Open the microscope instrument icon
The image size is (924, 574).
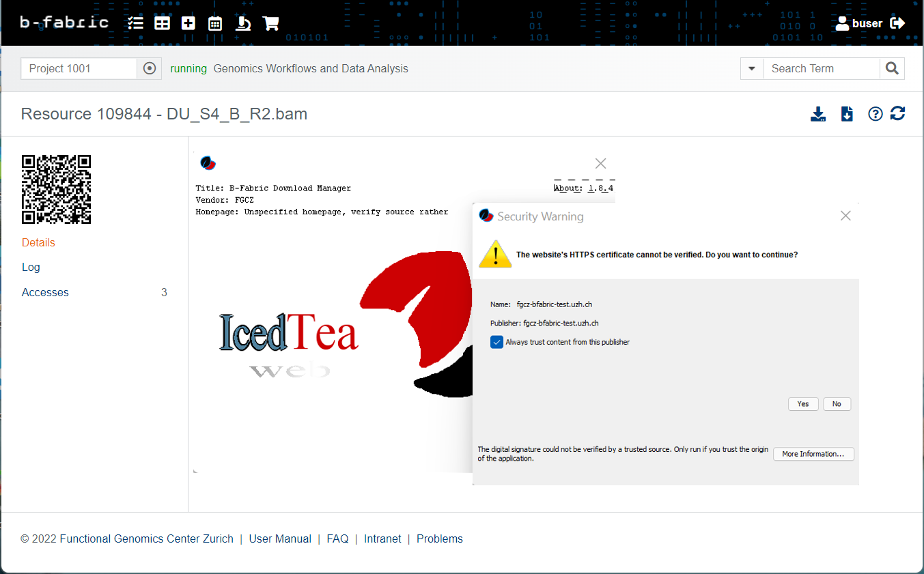tap(243, 23)
